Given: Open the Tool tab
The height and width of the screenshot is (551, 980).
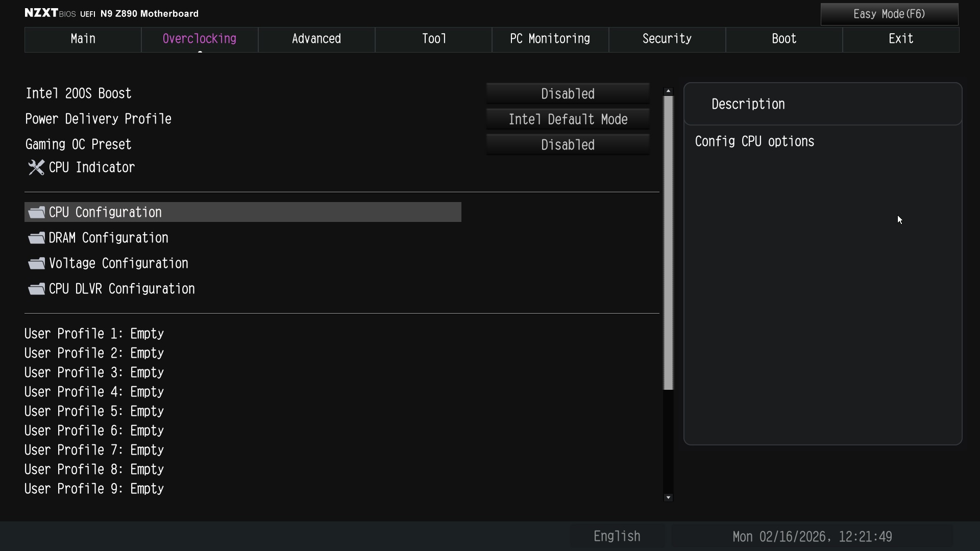Looking at the screenshot, I should coord(433,39).
